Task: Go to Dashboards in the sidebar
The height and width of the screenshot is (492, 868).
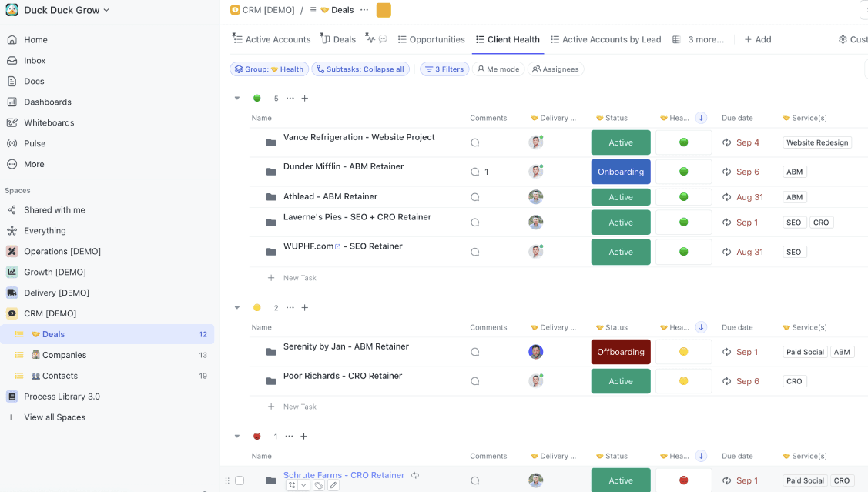Action: point(47,102)
